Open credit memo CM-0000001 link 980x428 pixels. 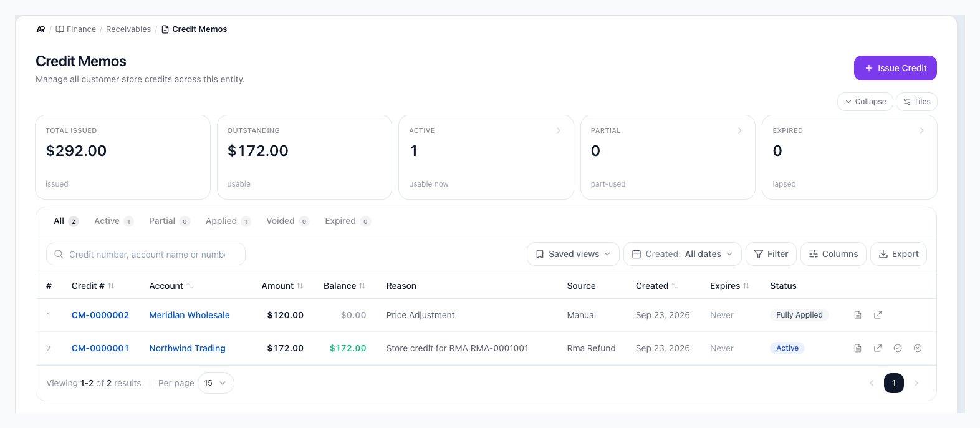(100, 348)
